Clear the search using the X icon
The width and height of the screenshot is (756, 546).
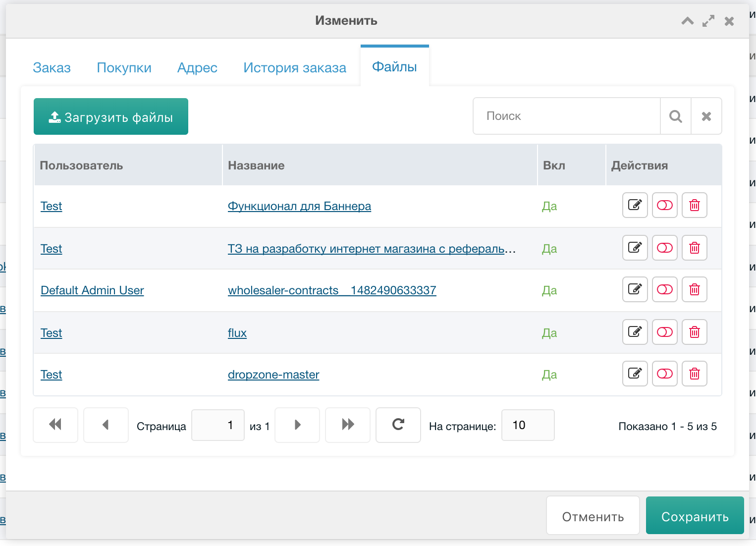click(706, 116)
